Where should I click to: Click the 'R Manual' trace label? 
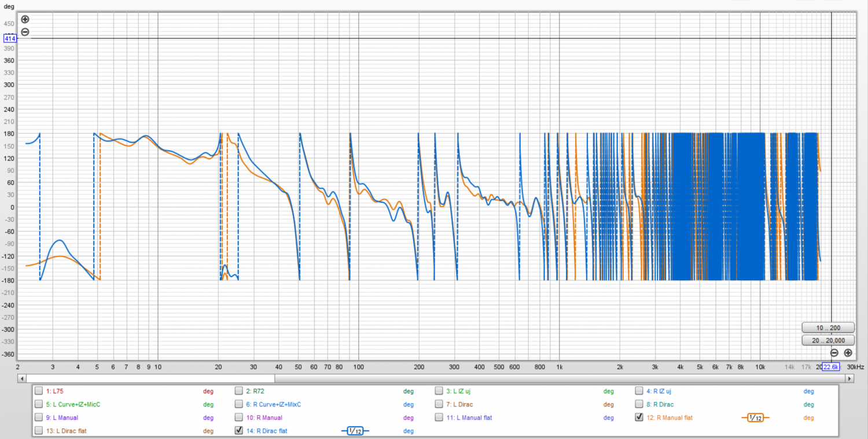click(264, 418)
